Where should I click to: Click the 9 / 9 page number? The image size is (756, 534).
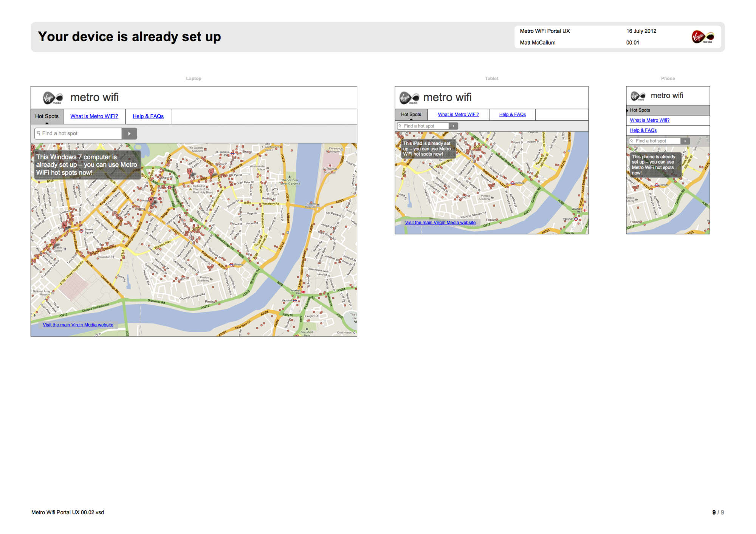click(x=718, y=512)
